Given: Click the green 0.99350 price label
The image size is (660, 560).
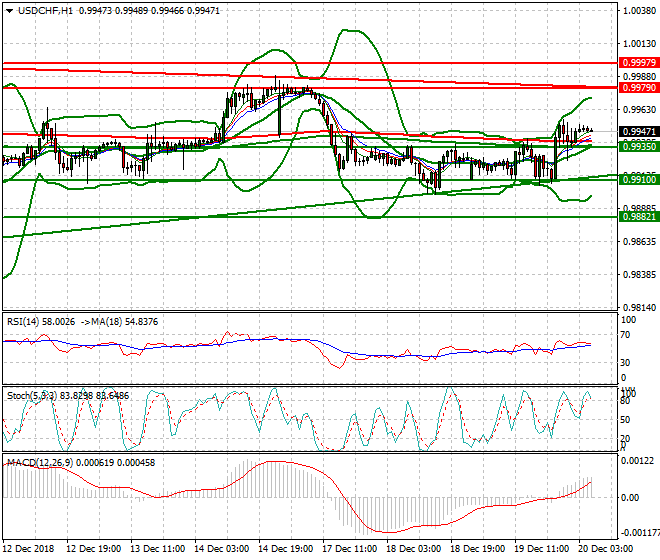Looking at the screenshot, I should tap(639, 147).
